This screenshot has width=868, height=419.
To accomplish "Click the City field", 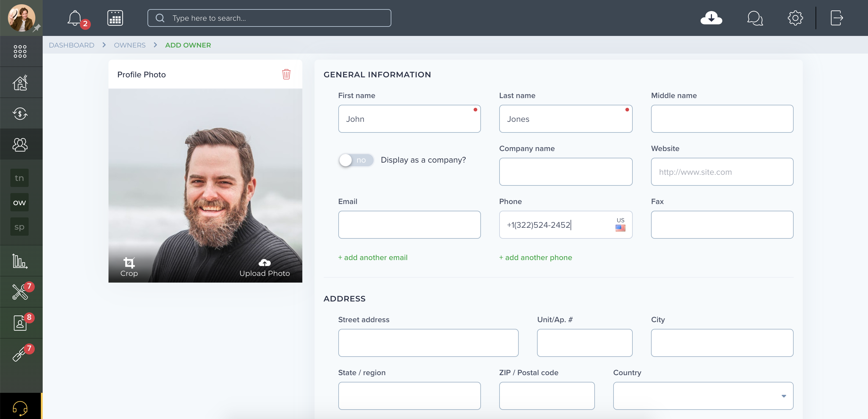I will tap(722, 343).
